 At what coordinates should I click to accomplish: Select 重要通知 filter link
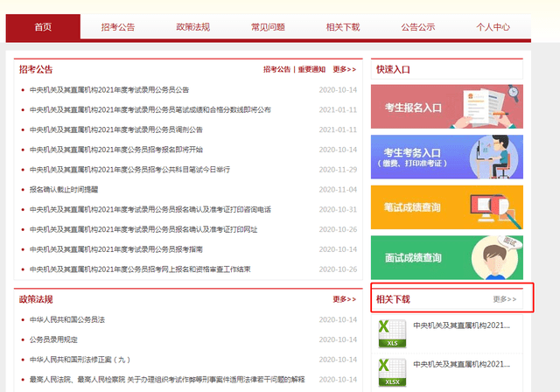pos(311,69)
